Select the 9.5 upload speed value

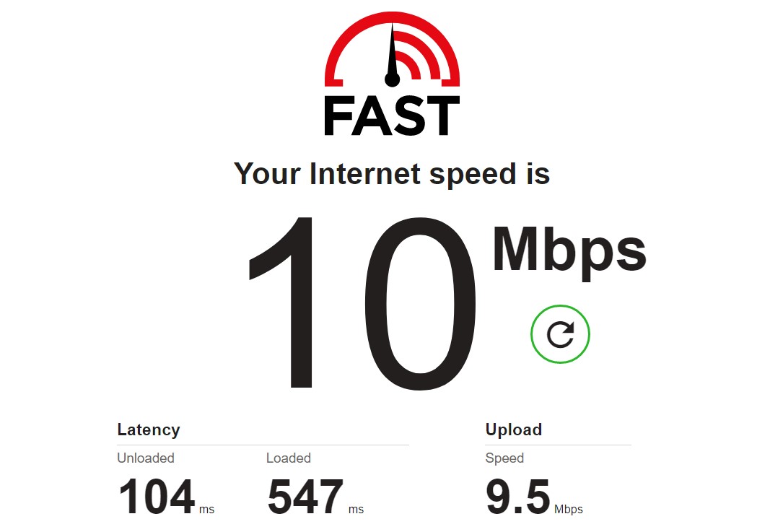point(518,497)
